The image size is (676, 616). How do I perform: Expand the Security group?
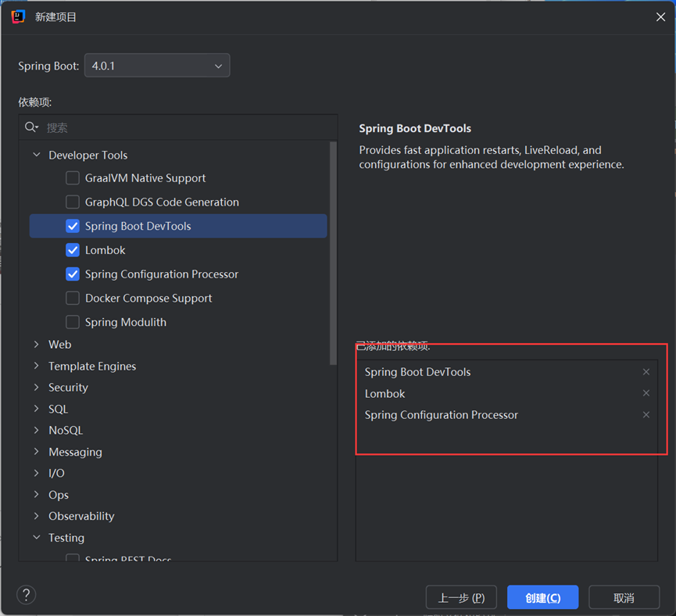[37, 387]
